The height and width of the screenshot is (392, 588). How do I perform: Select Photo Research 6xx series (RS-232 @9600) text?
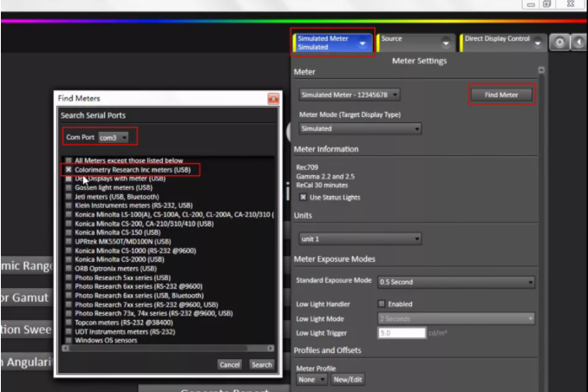click(139, 286)
